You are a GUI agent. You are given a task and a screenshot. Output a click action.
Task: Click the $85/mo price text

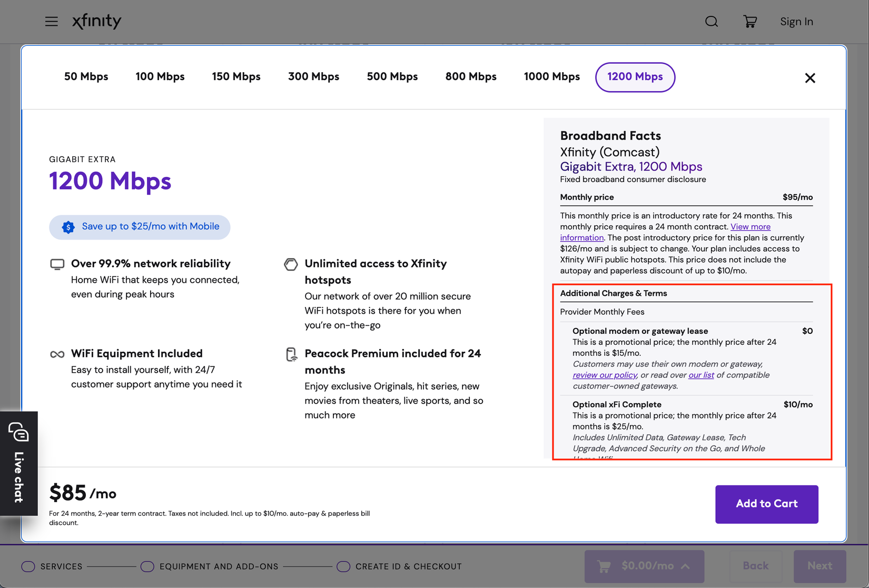point(83,493)
